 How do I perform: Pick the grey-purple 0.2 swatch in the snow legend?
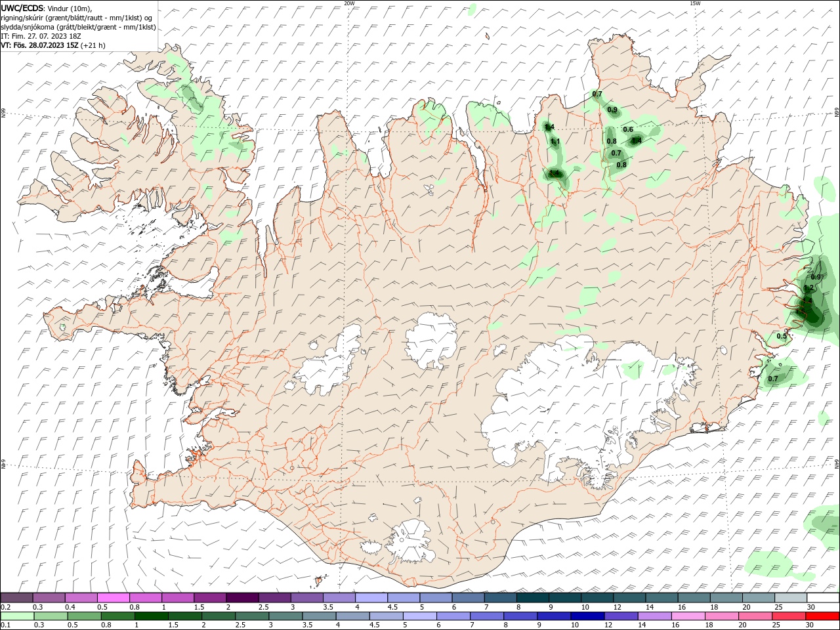click(17, 598)
